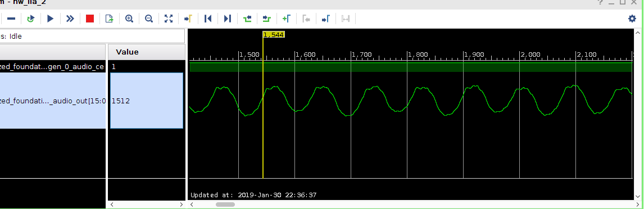Click the Idle status field

pos(92,36)
